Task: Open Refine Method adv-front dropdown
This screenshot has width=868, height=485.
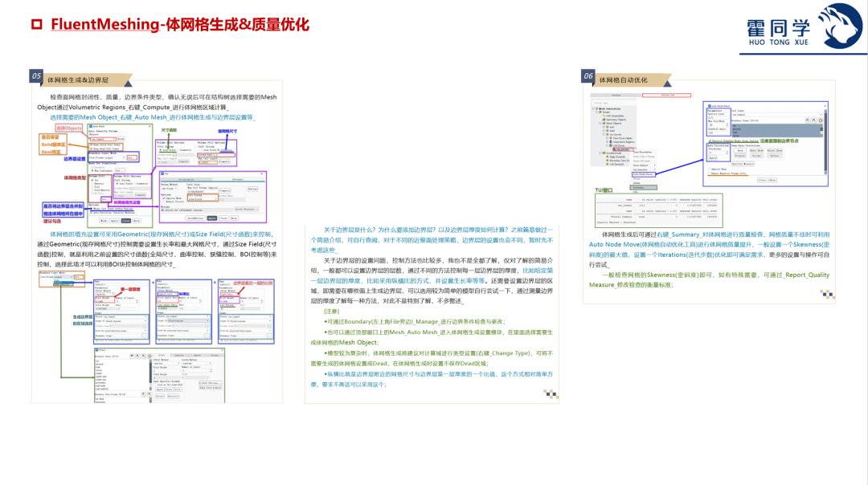Action: [x=169, y=189]
